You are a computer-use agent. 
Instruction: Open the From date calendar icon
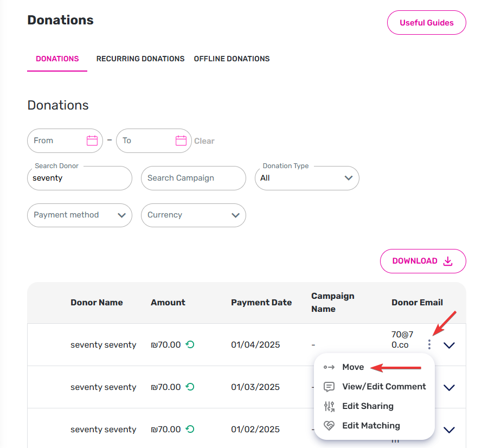tap(92, 140)
